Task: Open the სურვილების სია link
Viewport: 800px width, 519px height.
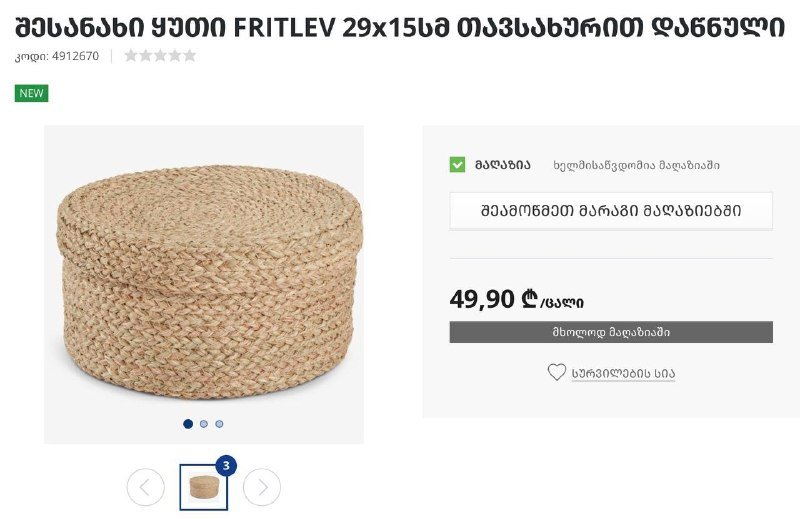Action: (623, 373)
